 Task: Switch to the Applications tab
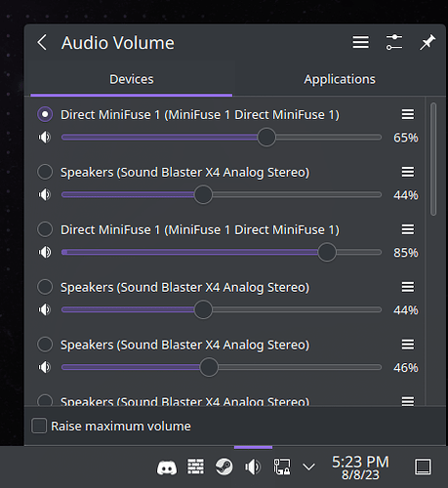[340, 79]
